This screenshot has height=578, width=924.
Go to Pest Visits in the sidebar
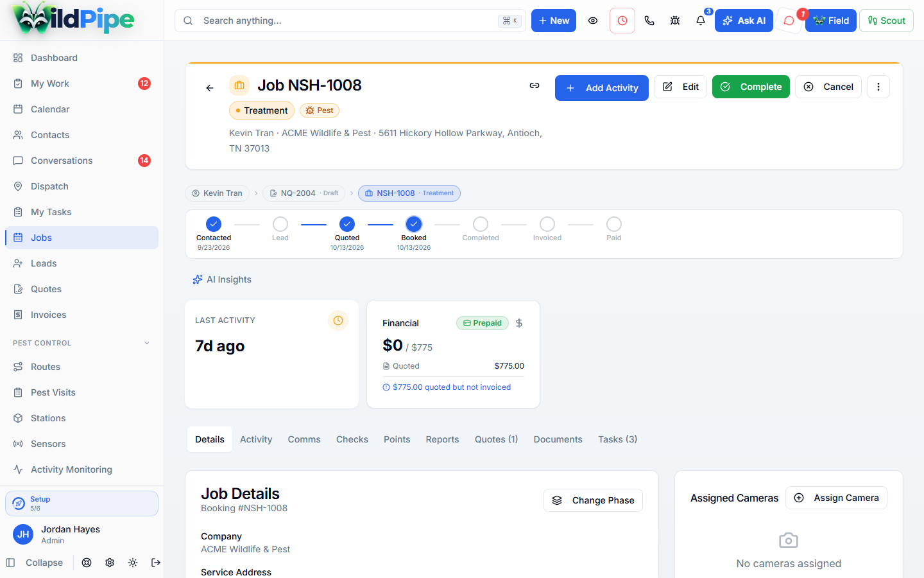point(81,392)
